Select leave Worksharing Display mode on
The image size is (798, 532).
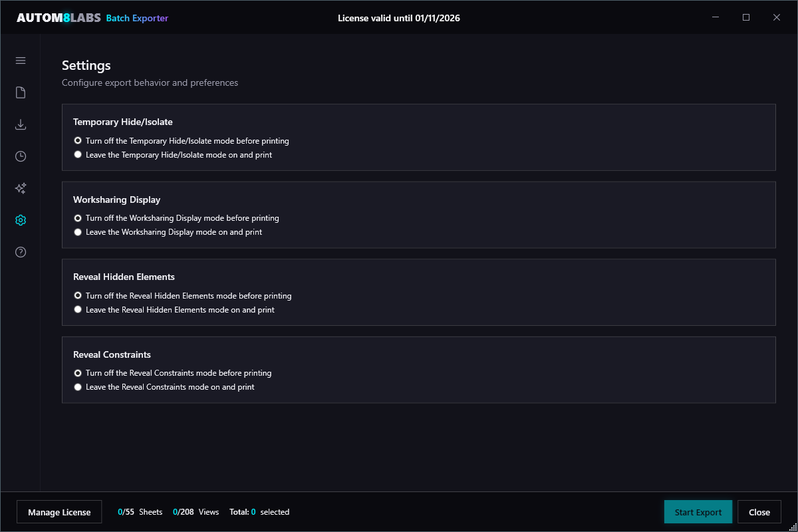[x=78, y=231]
